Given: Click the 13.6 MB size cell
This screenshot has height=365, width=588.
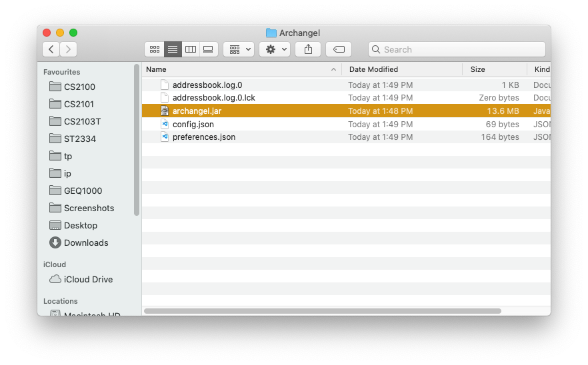Looking at the screenshot, I should click(503, 111).
